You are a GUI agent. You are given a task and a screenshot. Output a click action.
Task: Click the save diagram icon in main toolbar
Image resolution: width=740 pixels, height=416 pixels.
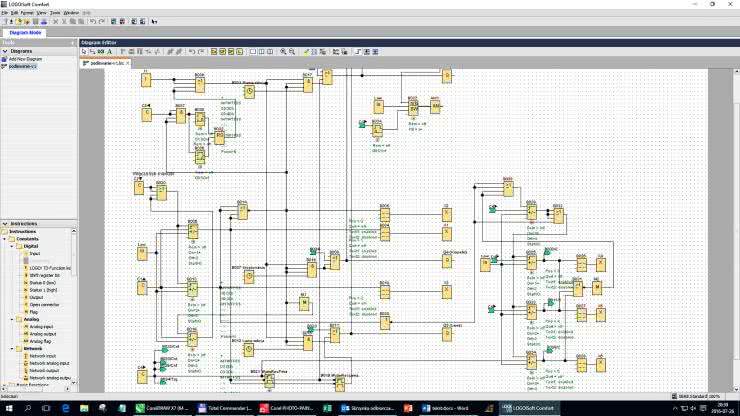[x=36, y=21]
